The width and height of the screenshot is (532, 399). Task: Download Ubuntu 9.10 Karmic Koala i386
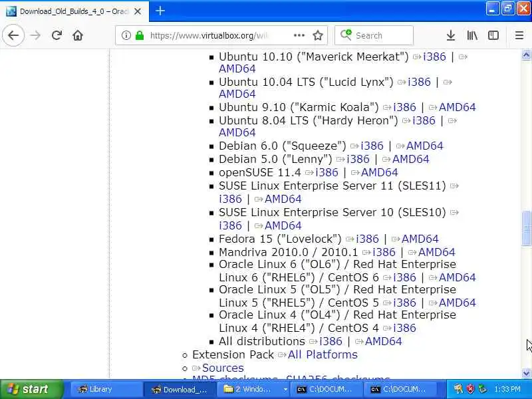coord(404,107)
